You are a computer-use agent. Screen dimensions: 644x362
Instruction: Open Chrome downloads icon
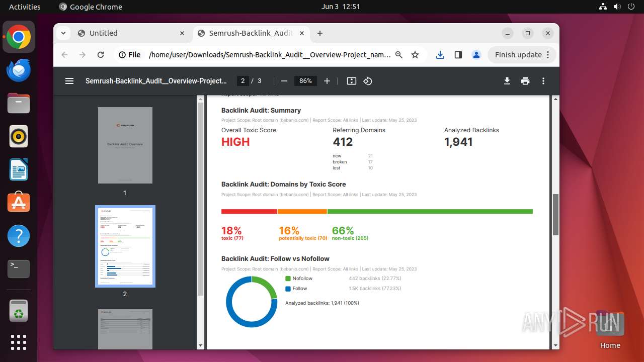click(x=440, y=55)
